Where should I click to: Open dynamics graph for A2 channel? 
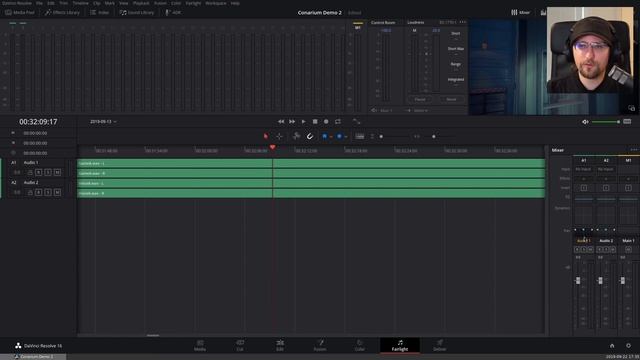click(606, 215)
